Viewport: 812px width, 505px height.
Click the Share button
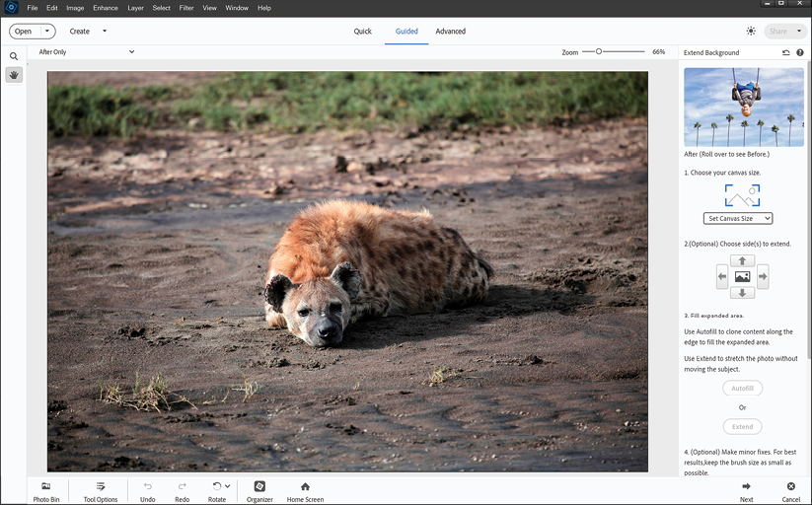point(778,32)
